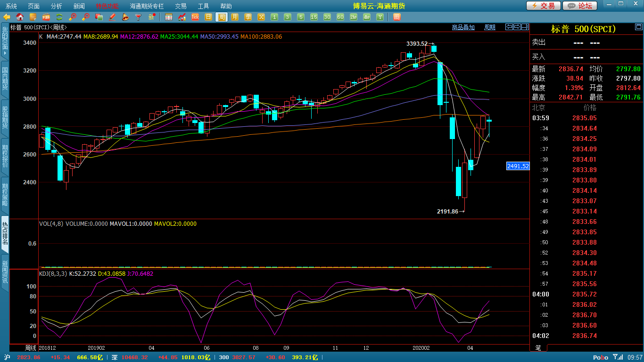Click the right arrow next contract icon

click(517, 27)
